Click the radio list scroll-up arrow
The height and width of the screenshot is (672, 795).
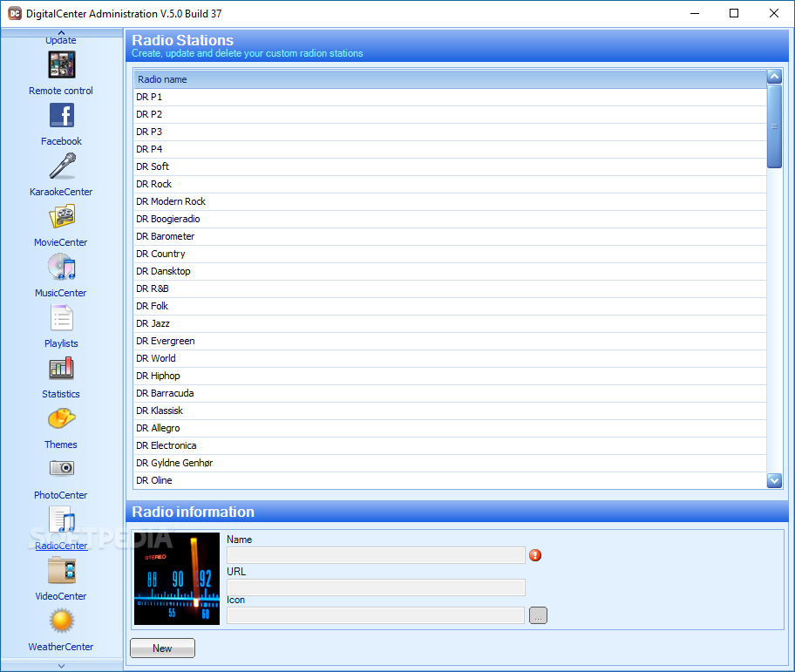coord(774,77)
